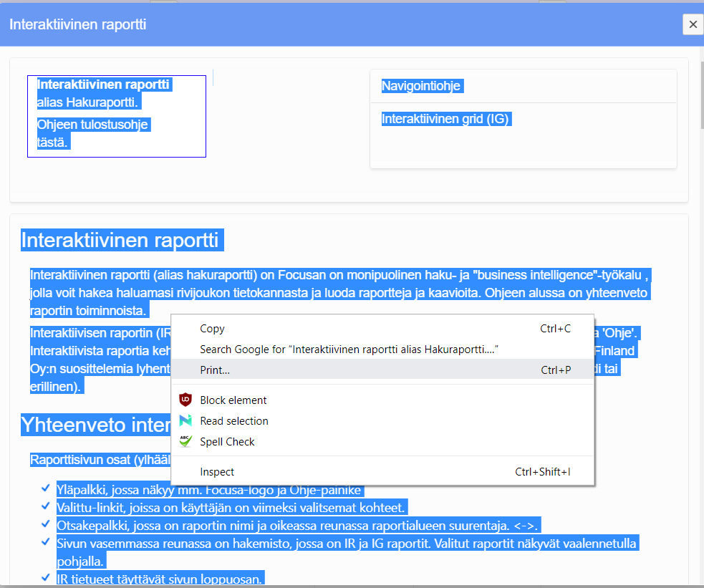Screen dimensions: 704x588
Task: Click the checkmark bullet beside IR tietueet line
Action: (45, 577)
